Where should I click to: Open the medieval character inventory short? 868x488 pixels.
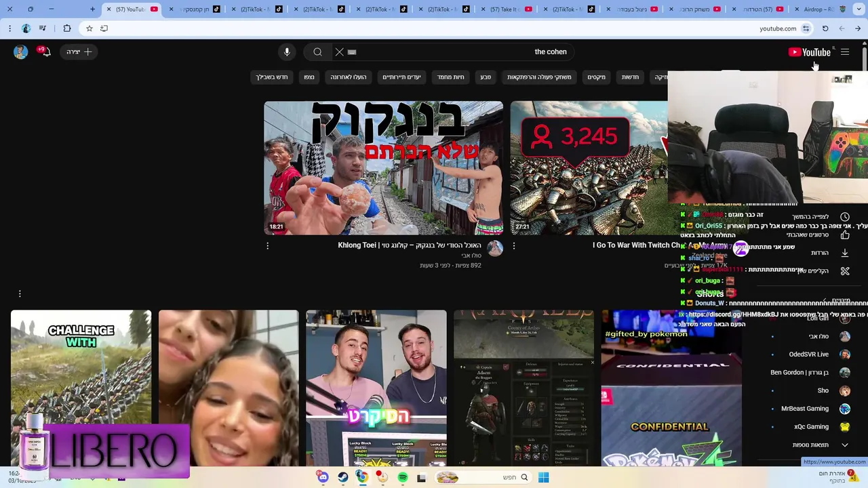click(x=524, y=388)
